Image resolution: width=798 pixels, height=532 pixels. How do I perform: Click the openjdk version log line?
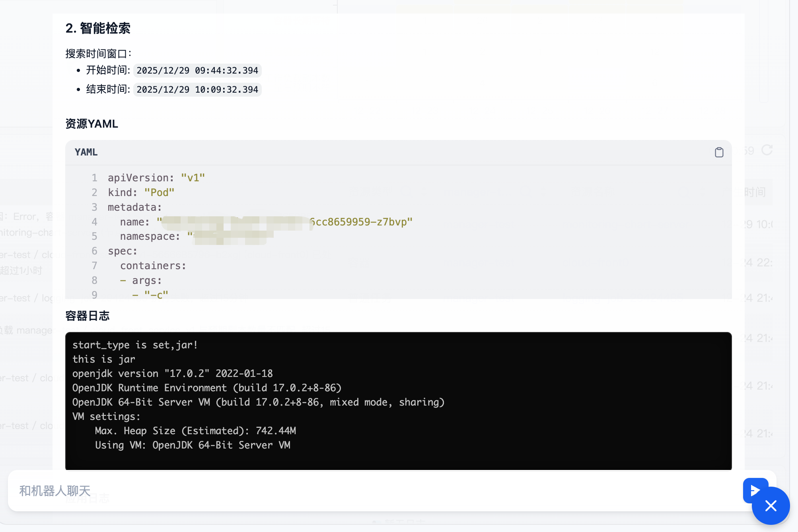pyautogui.click(x=172, y=373)
